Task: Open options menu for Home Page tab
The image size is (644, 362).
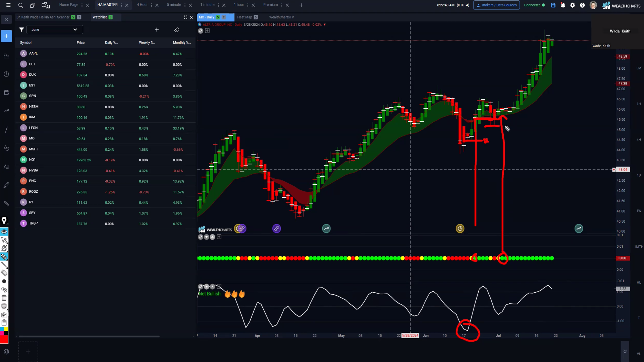Action: pyautogui.click(x=82, y=5)
